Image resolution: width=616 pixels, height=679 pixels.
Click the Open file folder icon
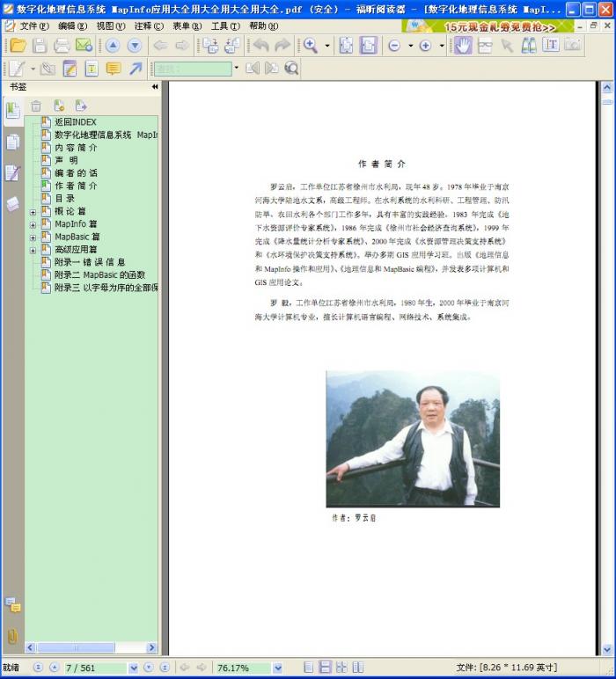tap(18, 45)
